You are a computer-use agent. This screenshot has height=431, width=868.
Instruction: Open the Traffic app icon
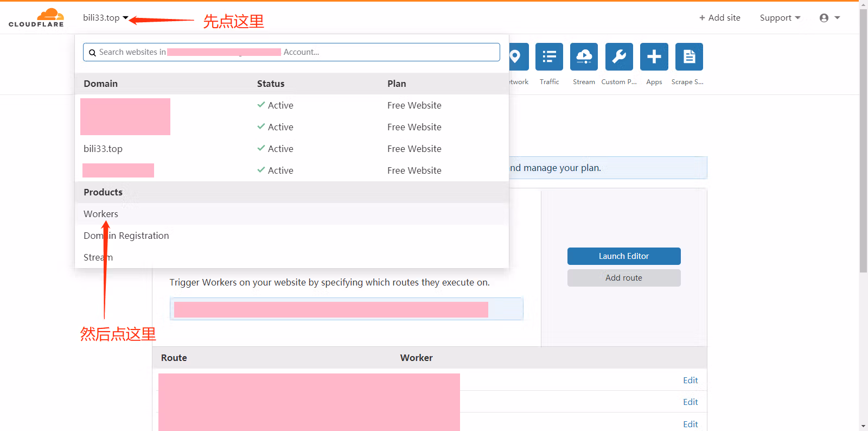(x=549, y=56)
